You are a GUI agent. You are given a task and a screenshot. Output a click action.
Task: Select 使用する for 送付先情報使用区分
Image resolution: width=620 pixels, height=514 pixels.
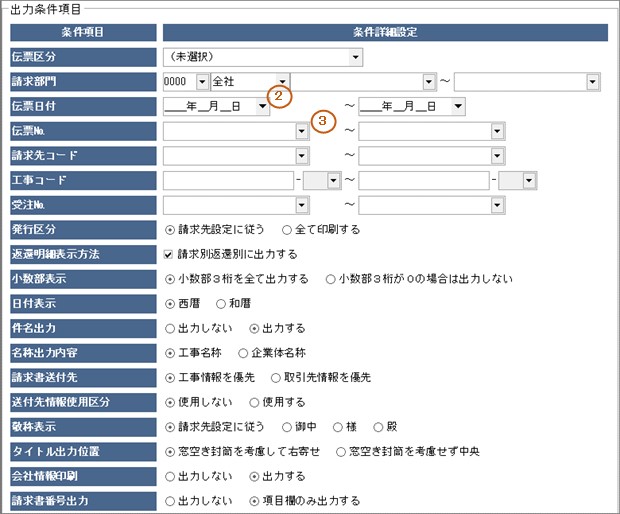click(252, 401)
